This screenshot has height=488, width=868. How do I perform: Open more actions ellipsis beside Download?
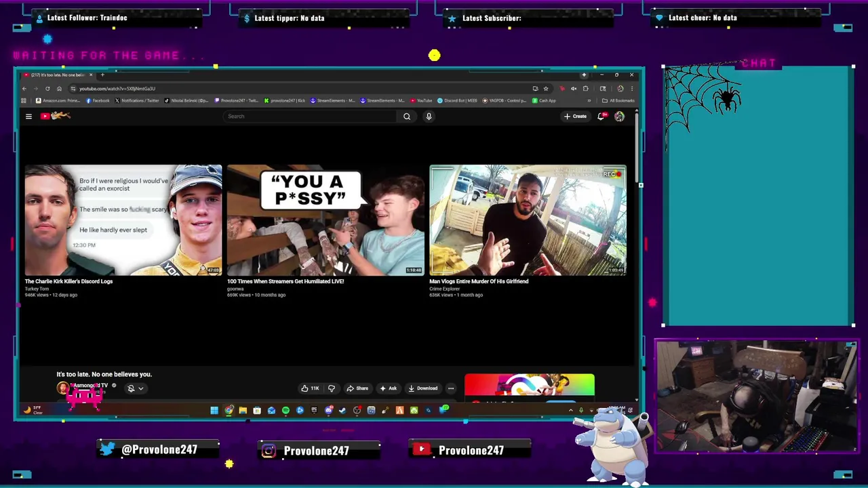tap(450, 388)
